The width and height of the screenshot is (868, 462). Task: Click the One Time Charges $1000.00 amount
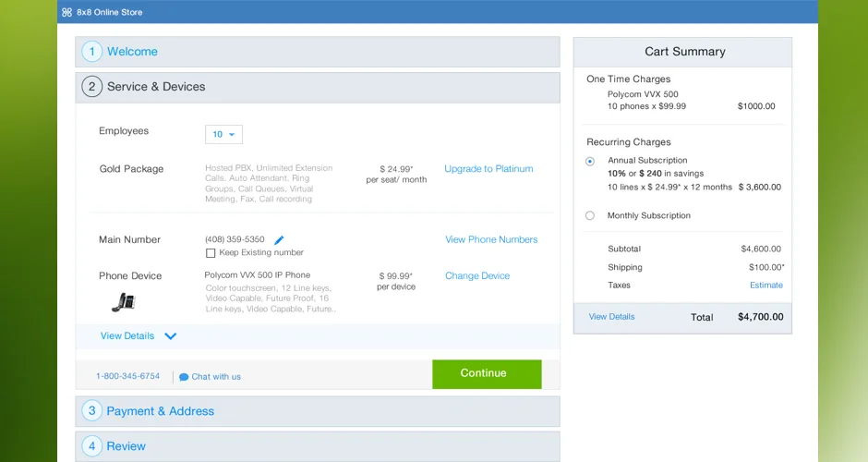tap(756, 106)
